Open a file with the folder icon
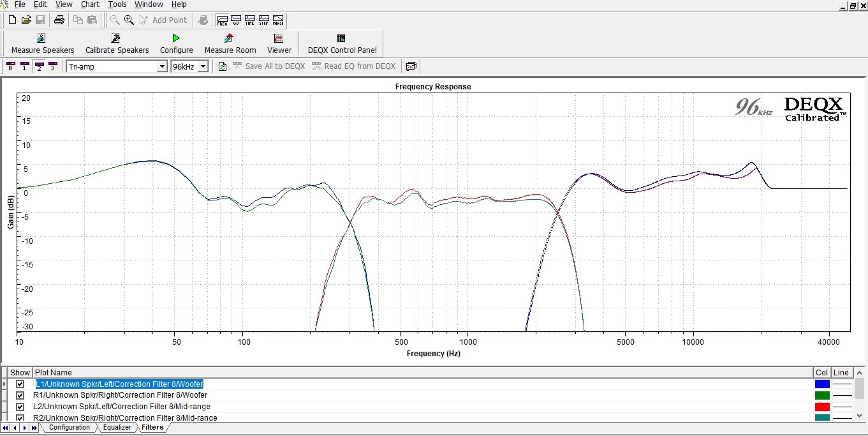Image resolution: width=868 pixels, height=436 pixels. 26,20
